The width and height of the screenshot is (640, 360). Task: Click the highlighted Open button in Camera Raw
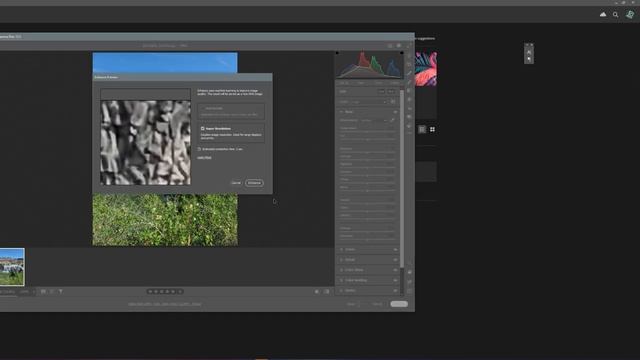399,304
